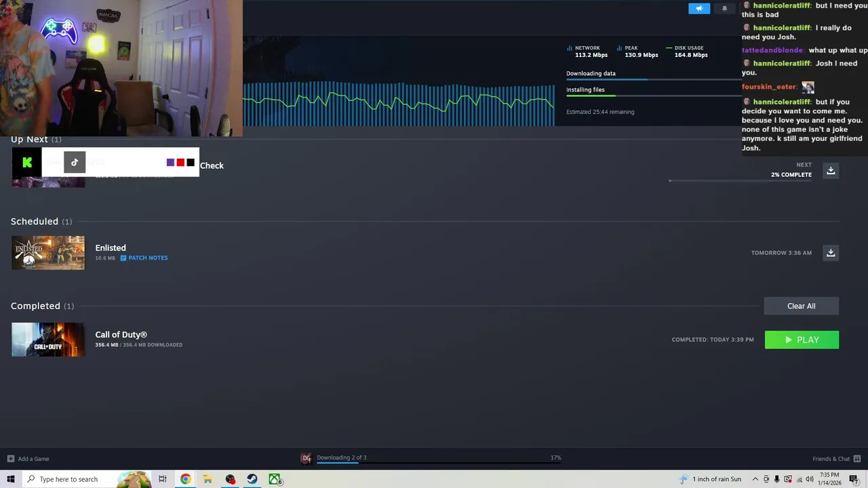868x488 pixels.
Task: Open the Add a Game link
Action: (33, 459)
